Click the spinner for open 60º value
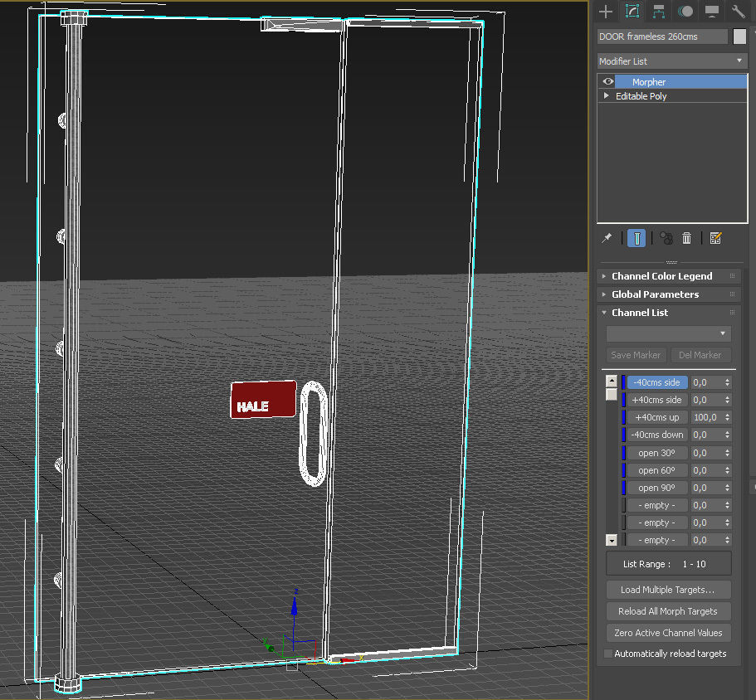 727,470
